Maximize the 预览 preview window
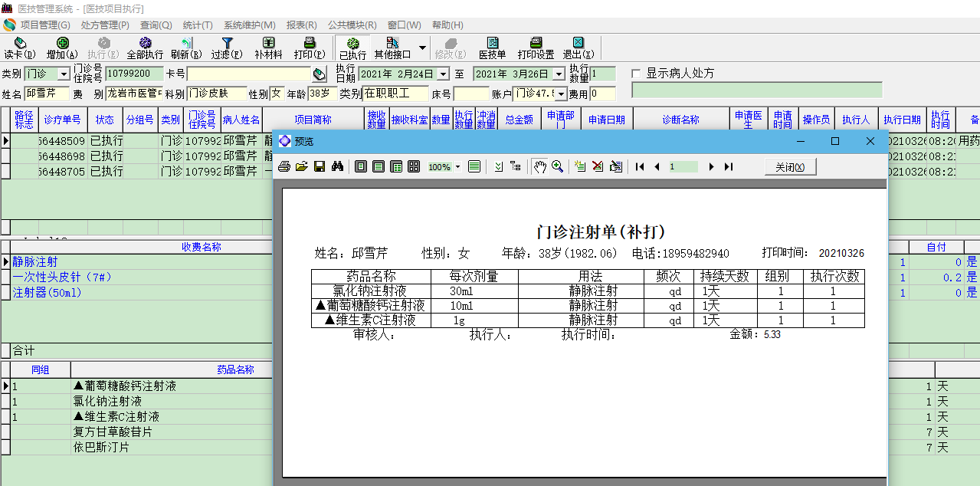This screenshot has height=486, width=980. [835, 141]
